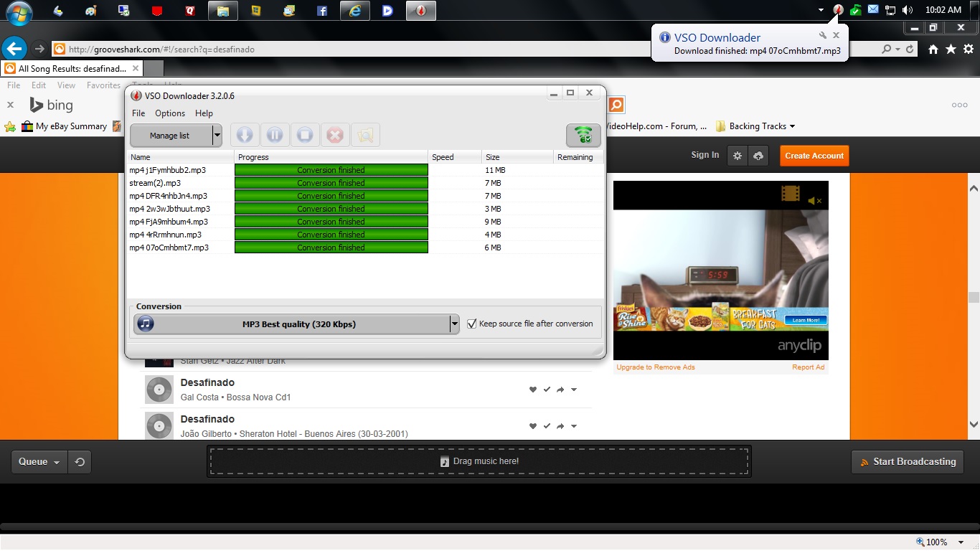Click the mail envelope tray icon

pyautogui.click(x=873, y=9)
